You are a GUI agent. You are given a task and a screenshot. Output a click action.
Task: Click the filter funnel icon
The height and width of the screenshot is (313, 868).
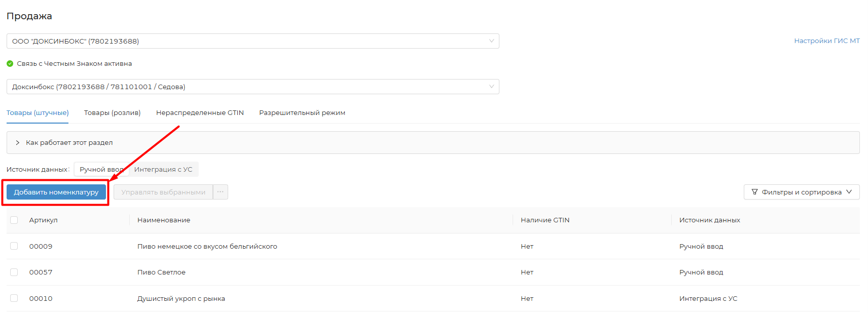pos(754,192)
